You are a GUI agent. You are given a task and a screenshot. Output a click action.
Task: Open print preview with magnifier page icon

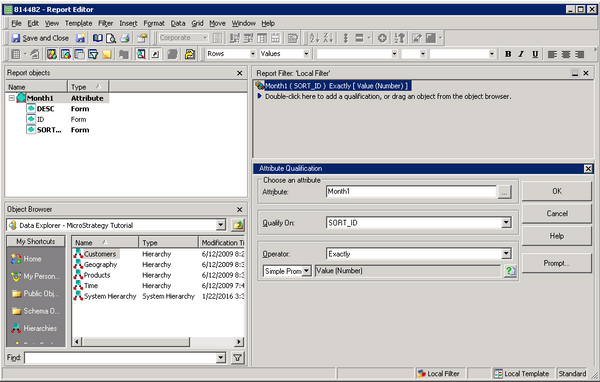pos(111,38)
